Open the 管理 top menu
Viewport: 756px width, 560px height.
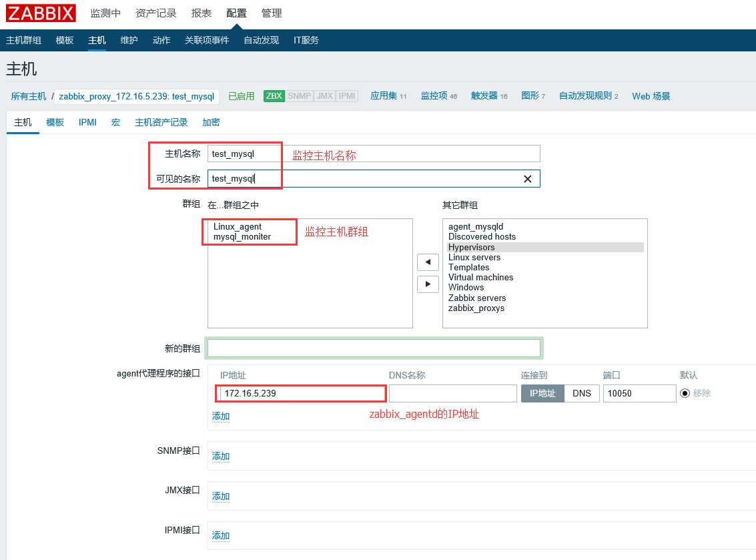coord(272,13)
